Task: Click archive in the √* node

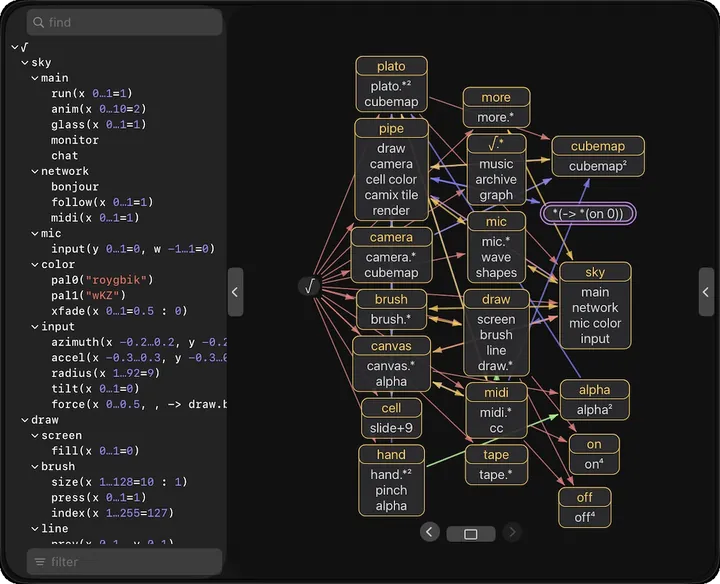Action: tap(496, 180)
